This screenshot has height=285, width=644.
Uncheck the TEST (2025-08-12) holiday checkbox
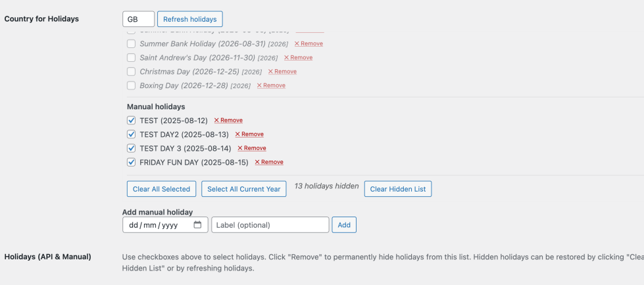point(132,120)
